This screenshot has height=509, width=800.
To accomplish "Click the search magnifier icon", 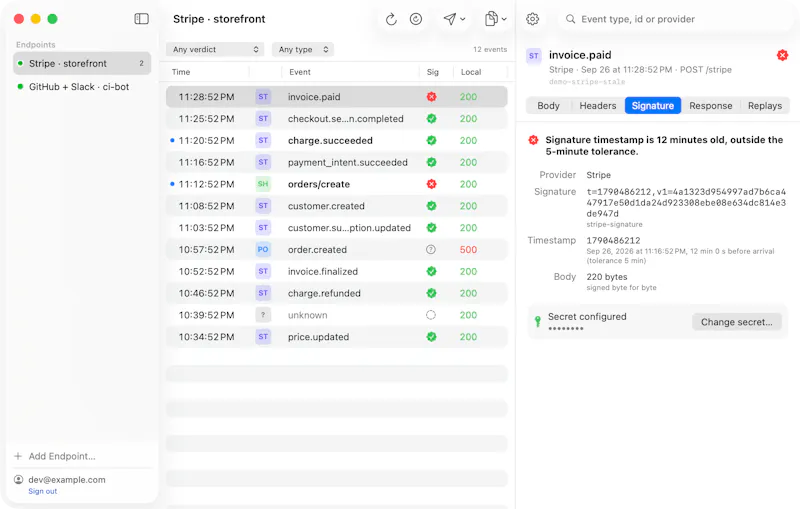I will (x=570, y=19).
